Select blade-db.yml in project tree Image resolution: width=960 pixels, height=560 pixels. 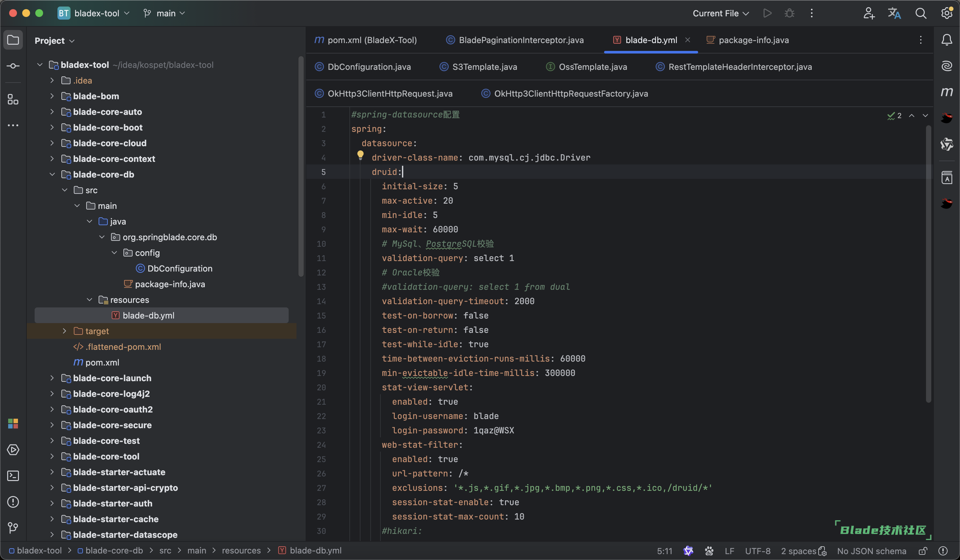[162, 316]
